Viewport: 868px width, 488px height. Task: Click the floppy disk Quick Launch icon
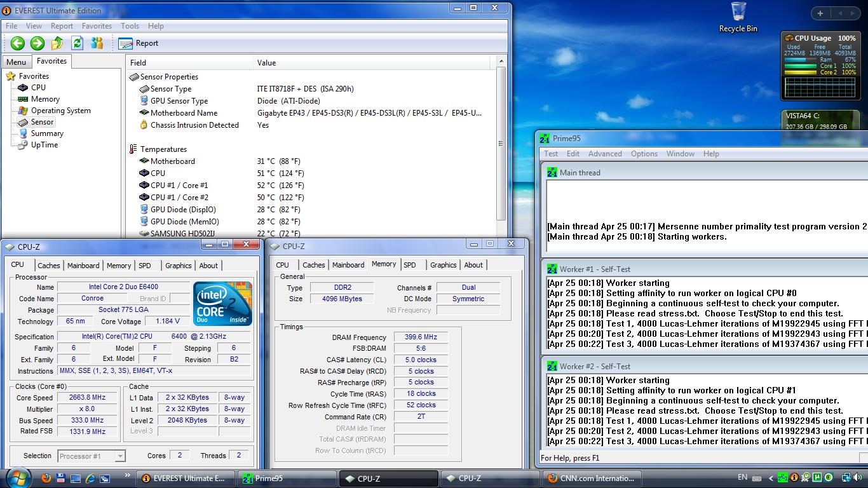pyautogui.click(x=60, y=478)
